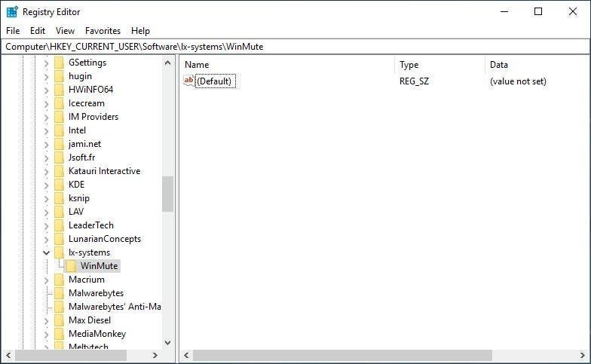Select the LunarianConcepts folder icon
The width and height of the screenshot is (591, 364).
pos(59,239)
